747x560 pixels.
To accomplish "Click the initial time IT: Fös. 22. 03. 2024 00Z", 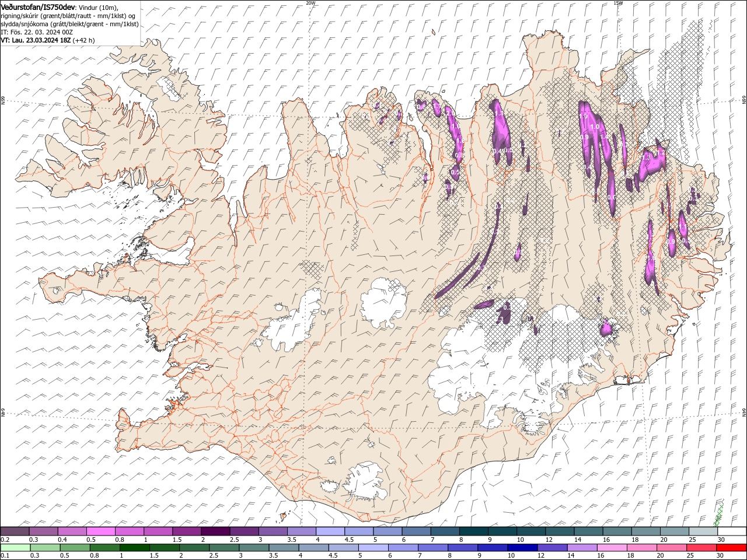I will [x=37, y=32].
